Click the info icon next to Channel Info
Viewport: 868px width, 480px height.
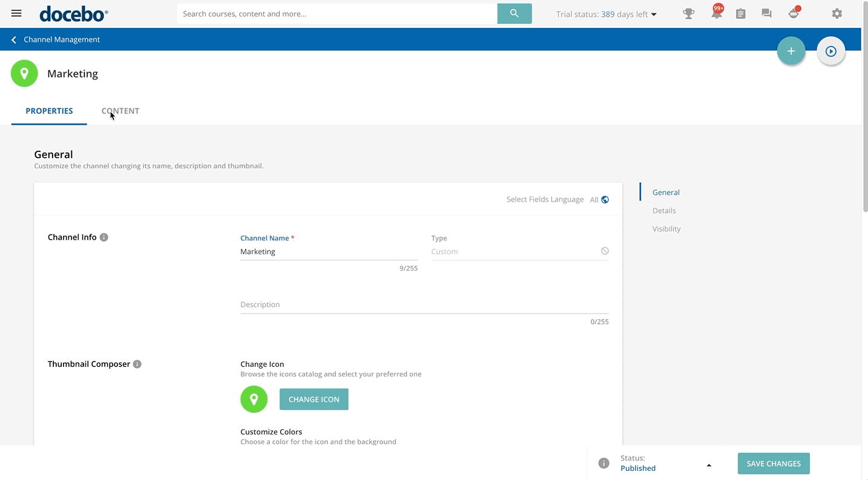click(x=104, y=237)
